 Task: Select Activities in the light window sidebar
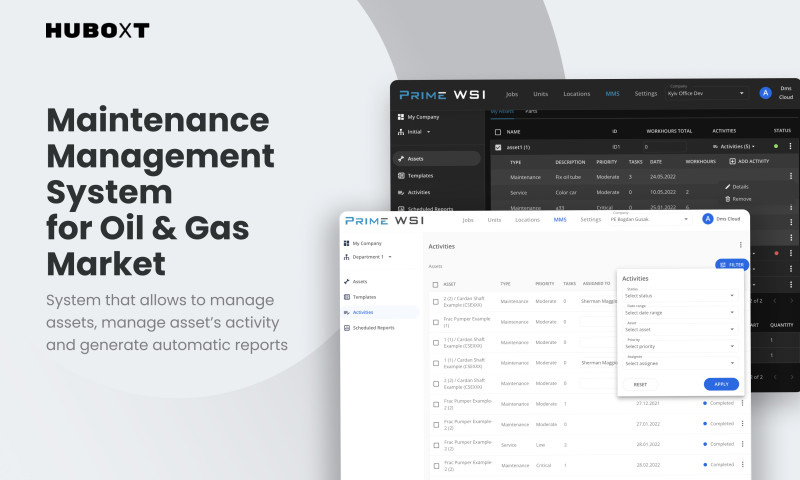381,312
